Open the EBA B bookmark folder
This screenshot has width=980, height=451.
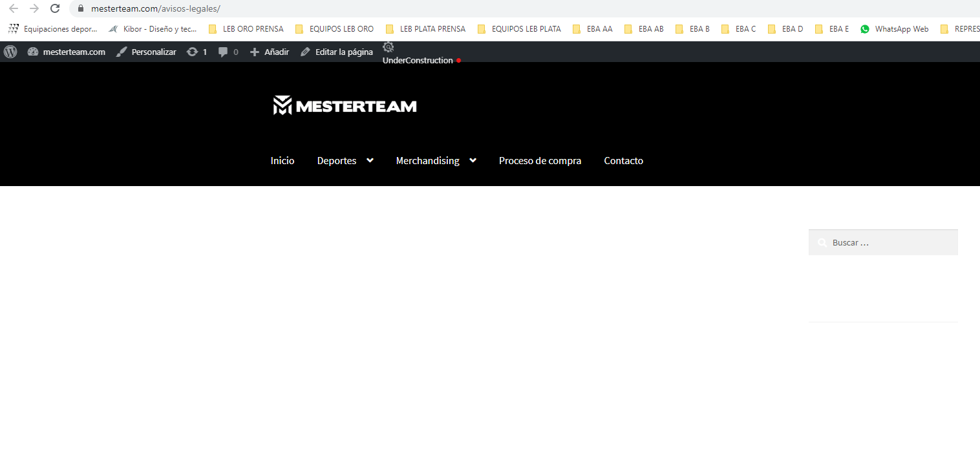(692, 28)
